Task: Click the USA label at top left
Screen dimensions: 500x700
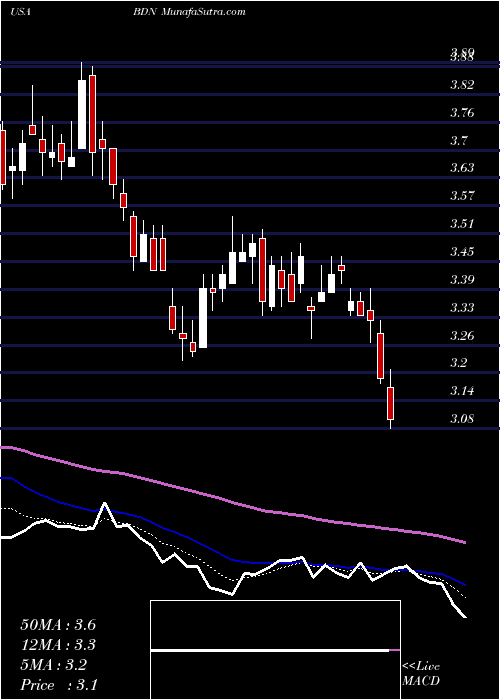Action: tap(20, 12)
